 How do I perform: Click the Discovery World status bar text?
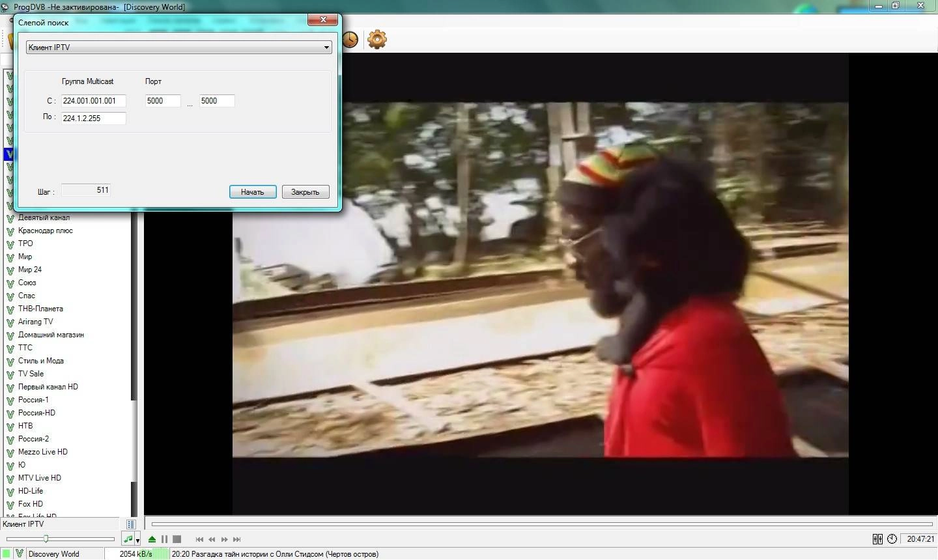click(54, 554)
